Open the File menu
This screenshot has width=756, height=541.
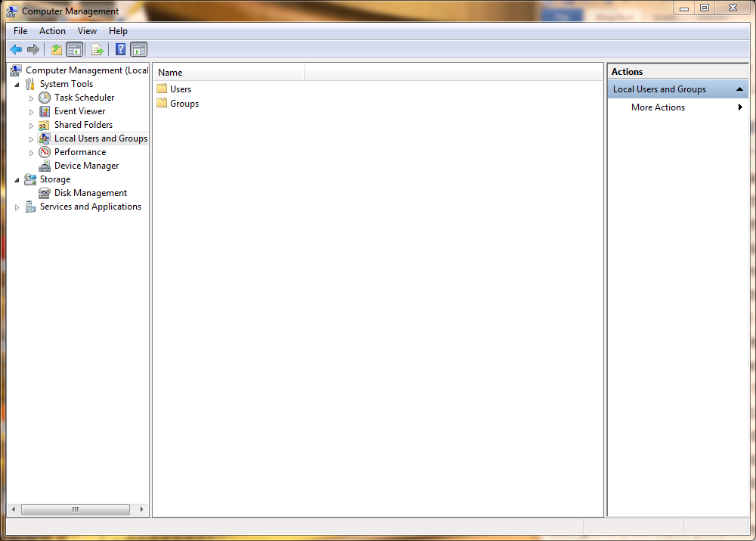point(20,31)
